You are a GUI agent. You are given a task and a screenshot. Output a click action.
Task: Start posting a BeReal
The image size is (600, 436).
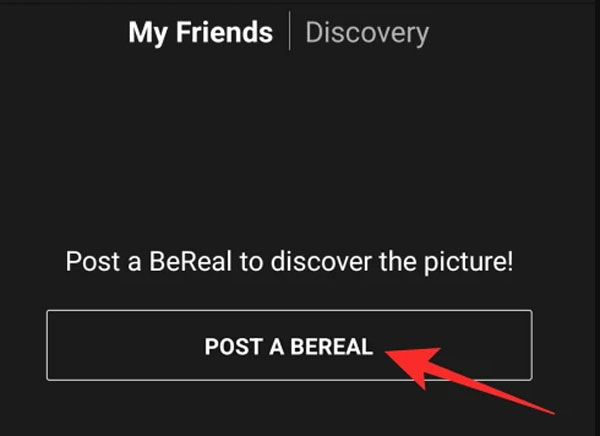[289, 345]
